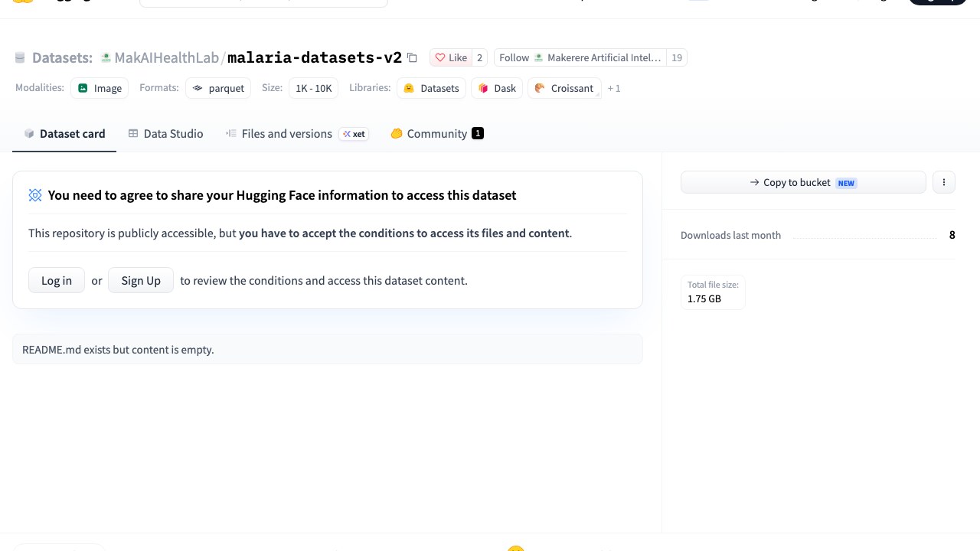This screenshot has width=980, height=551.
Task: Open the Croissant library tag
Action: pos(564,88)
